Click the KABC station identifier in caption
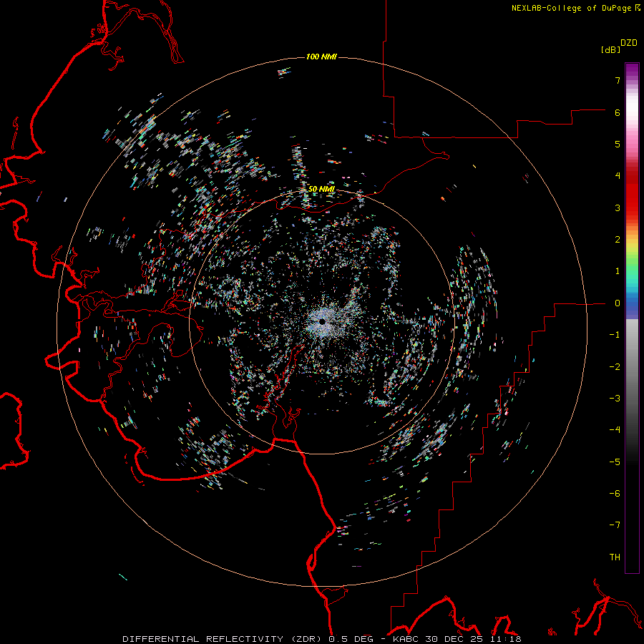The height and width of the screenshot is (644, 644). click(x=406, y=639)
